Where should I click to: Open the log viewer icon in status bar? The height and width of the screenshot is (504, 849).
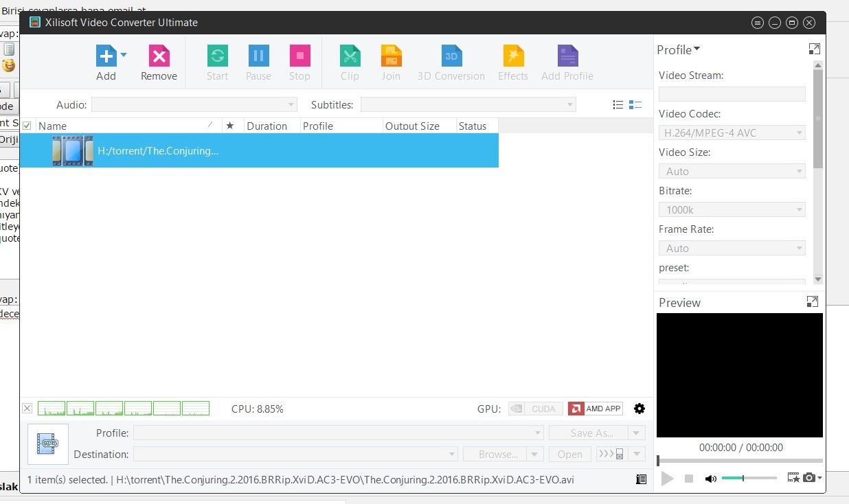click(642, 479)
